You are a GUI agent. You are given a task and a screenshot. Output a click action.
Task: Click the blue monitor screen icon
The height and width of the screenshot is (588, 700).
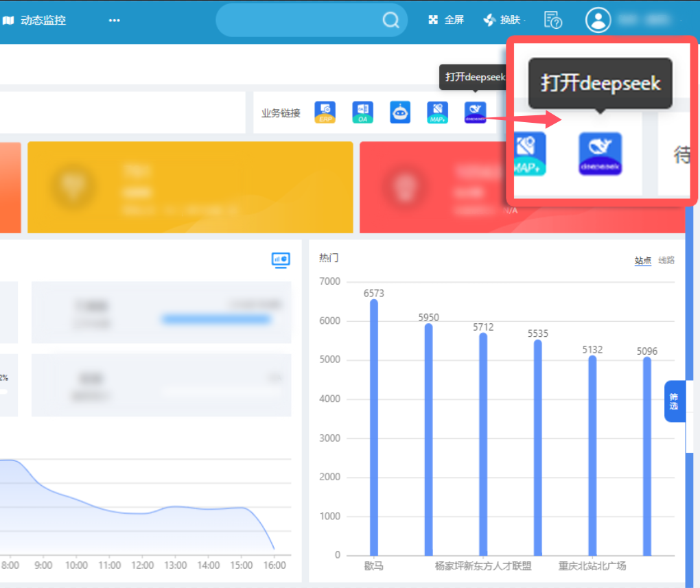click(x=281, y=259)
